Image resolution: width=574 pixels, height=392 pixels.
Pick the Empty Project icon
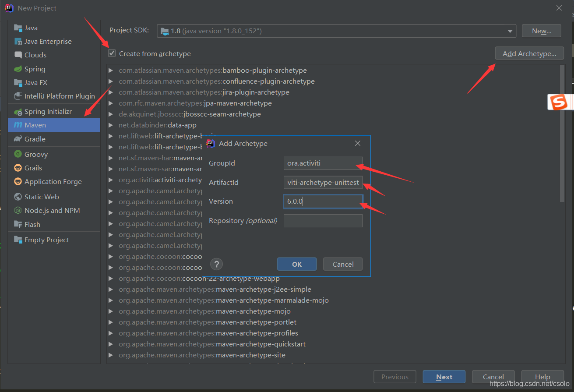click(x=18, y=240)
